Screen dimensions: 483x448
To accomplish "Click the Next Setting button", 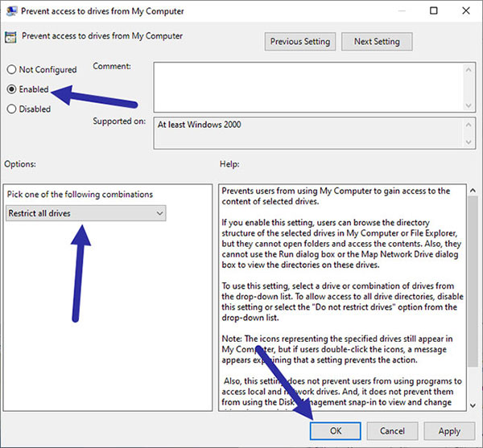I will coord(377,42).
